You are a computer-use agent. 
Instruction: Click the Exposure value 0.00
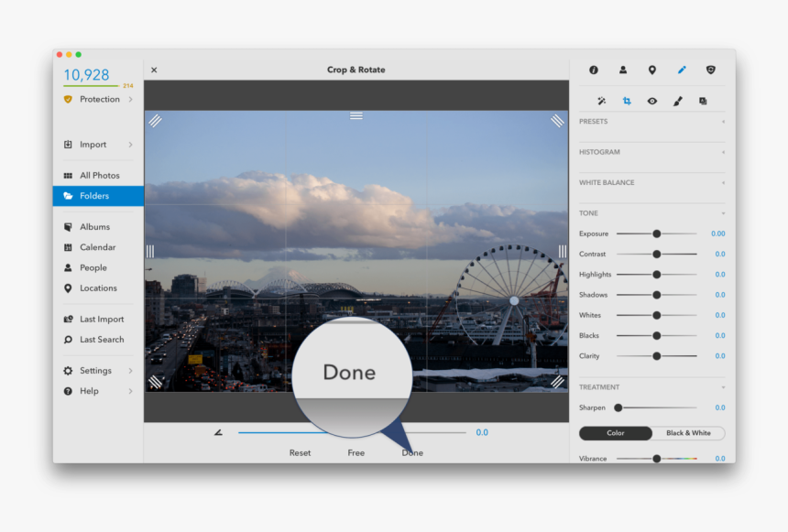(x=717, y=233)
